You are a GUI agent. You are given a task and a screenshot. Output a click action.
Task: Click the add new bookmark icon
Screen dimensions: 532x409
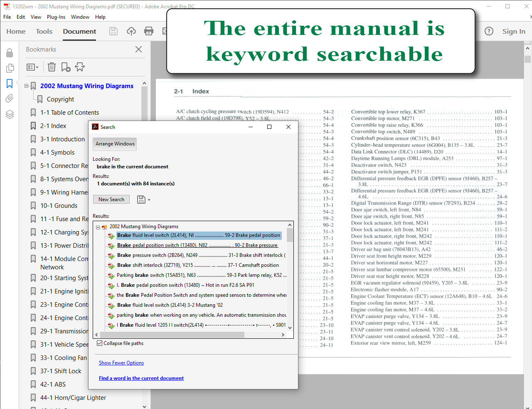pyautogui.click(x=66, y=67)
